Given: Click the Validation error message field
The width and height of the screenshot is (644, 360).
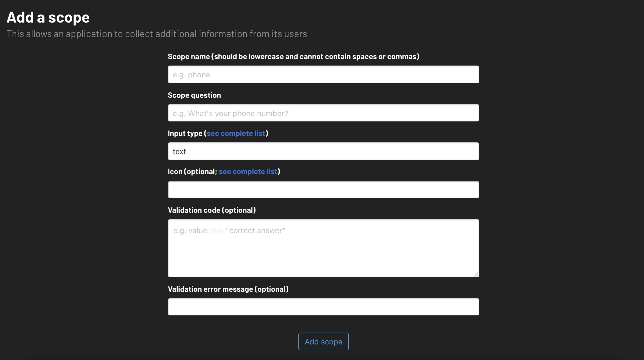Looking at the screenshot, I should (323, 307).
